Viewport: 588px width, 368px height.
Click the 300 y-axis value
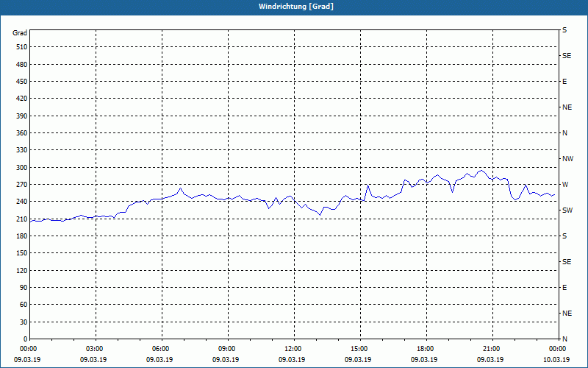pyautogui.click(x=22, y=168)
